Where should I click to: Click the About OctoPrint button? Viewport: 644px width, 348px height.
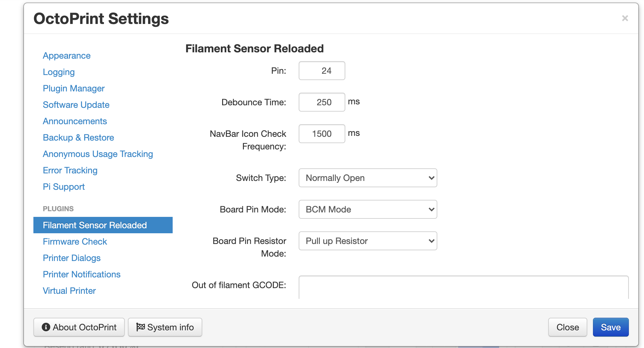79,327
